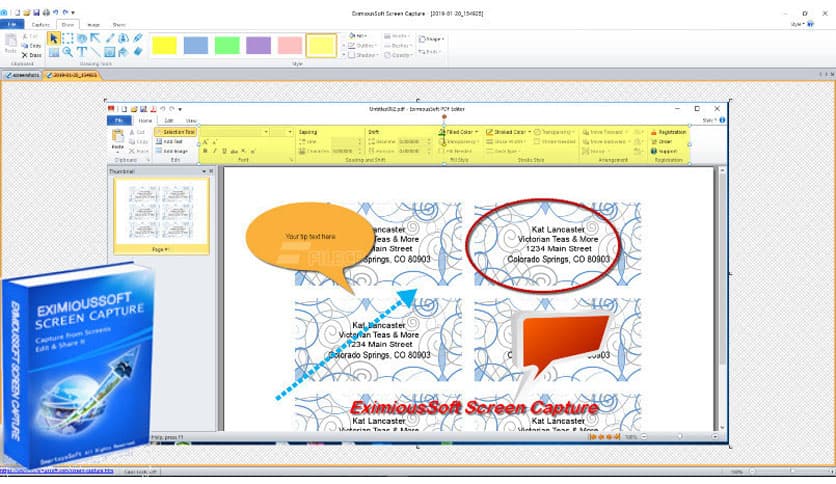Screen dimensions: 836x484
Task: Click Order in PDF Editor ribbon
Action: (x=662, y=142)
